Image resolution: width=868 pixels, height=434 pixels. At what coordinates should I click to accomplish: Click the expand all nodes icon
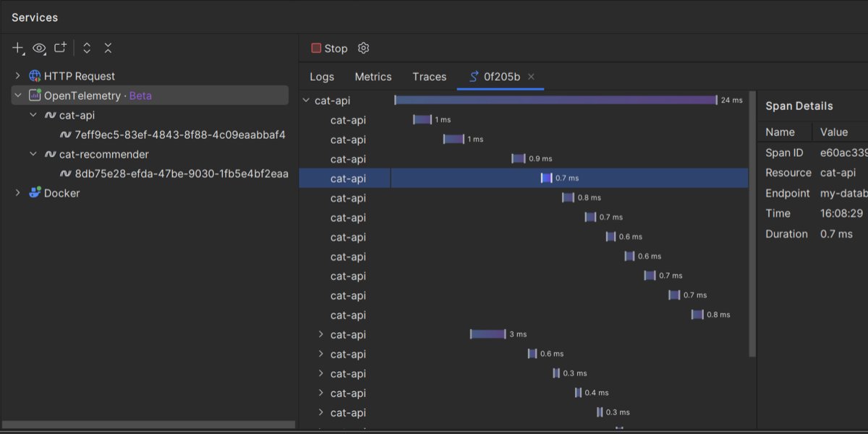(86, 48)
